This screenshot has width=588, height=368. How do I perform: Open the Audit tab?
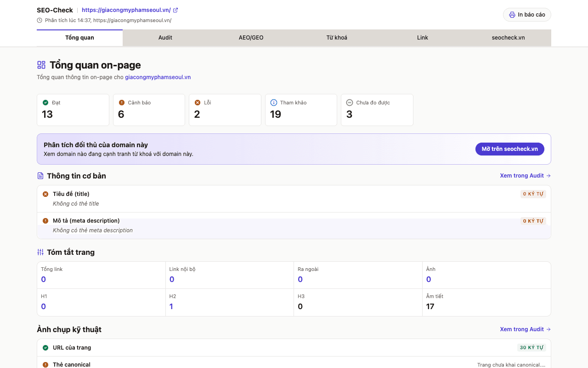165,38
